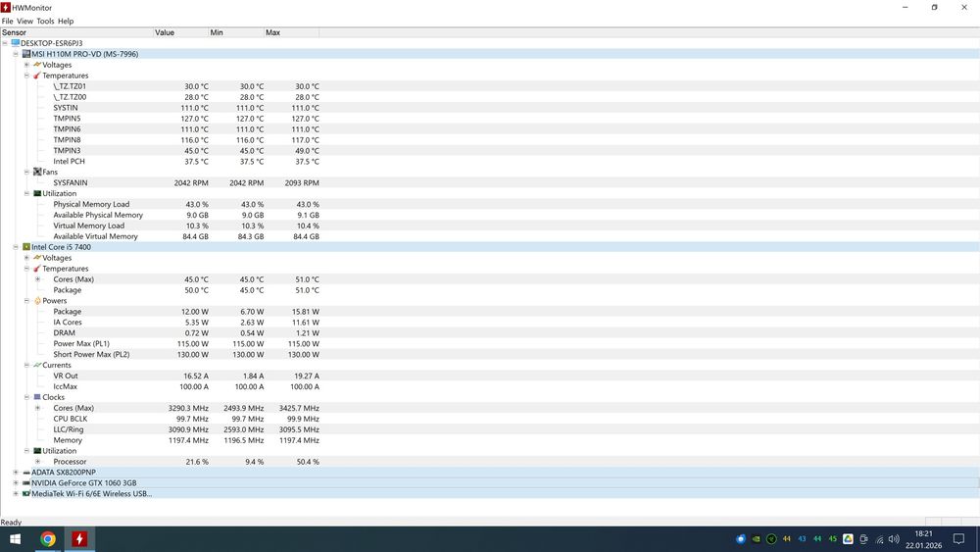This screenshot has height=552, width=980.
Task: Expand Cores (Max) under Clocks
Action: (37, 408)
